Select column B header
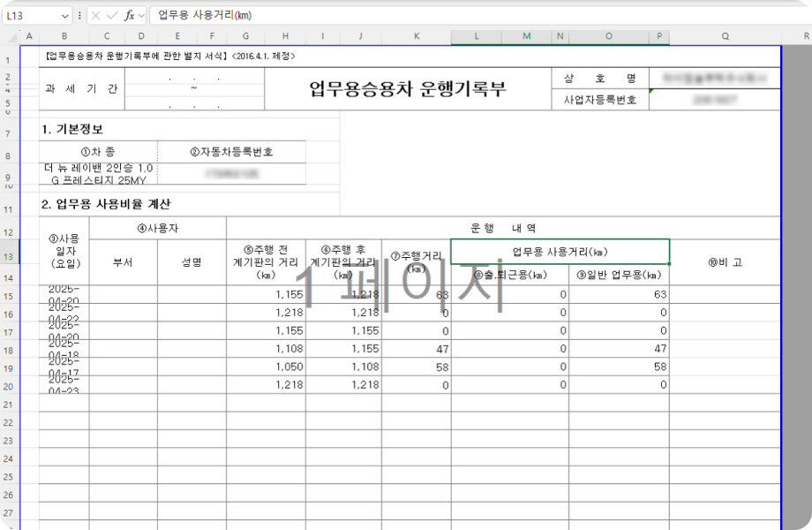Screen dimensions: 812x530 pyautogui.click(x=64, y=36)
